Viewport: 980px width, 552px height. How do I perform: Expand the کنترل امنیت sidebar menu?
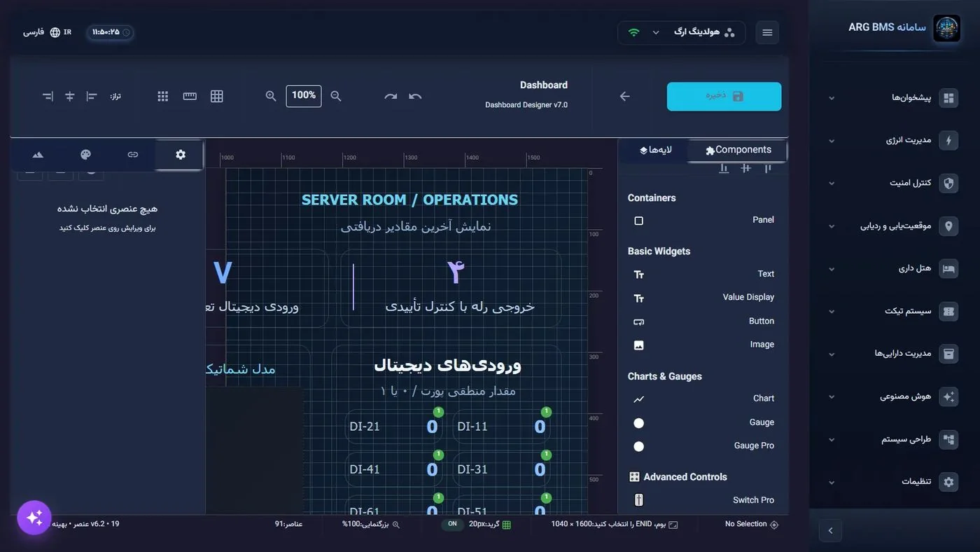tap(890, 183)
